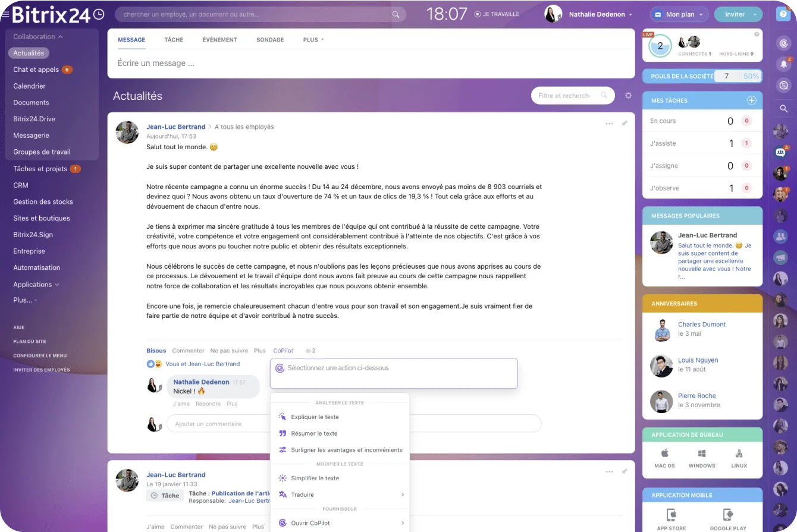The width and height of the screenshot is (797, 532).
Task: Click the clock icon next to Bitrix24 logo
Action: pyautogui.click(x=99, y=14)
